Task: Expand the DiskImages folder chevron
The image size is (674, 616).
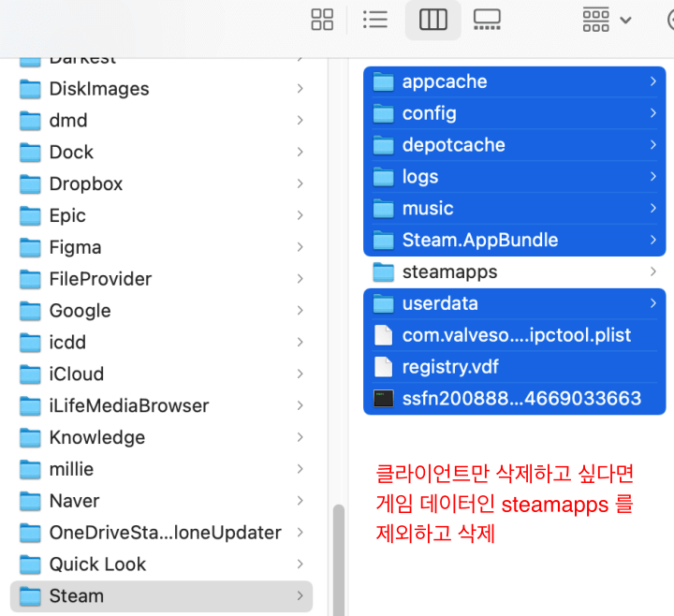Action: [300, 89]
